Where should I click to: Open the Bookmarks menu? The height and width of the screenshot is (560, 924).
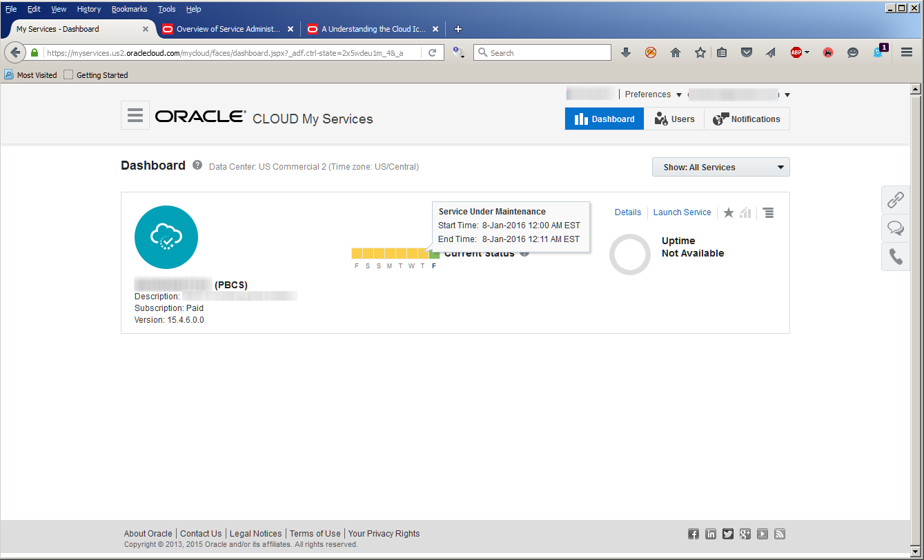[129, 9]
